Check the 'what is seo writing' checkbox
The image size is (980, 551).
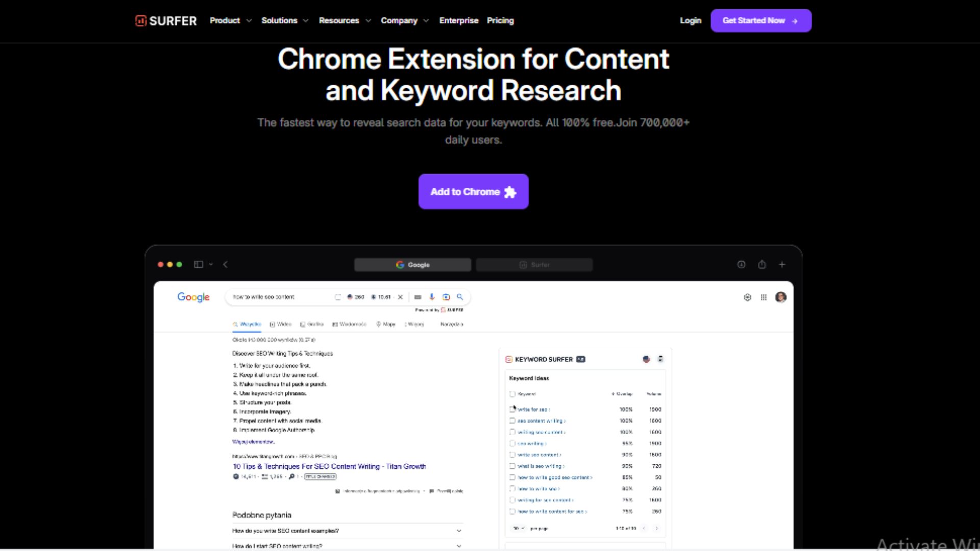[x=512, y=466]
